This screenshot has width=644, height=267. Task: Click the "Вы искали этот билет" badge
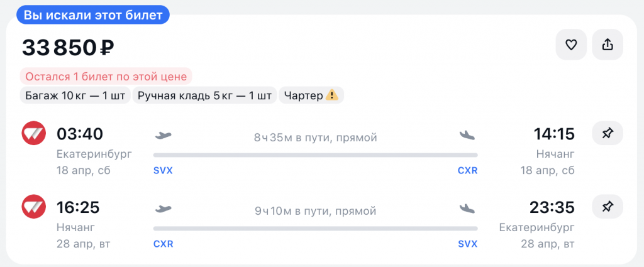[x=94, y=14]
